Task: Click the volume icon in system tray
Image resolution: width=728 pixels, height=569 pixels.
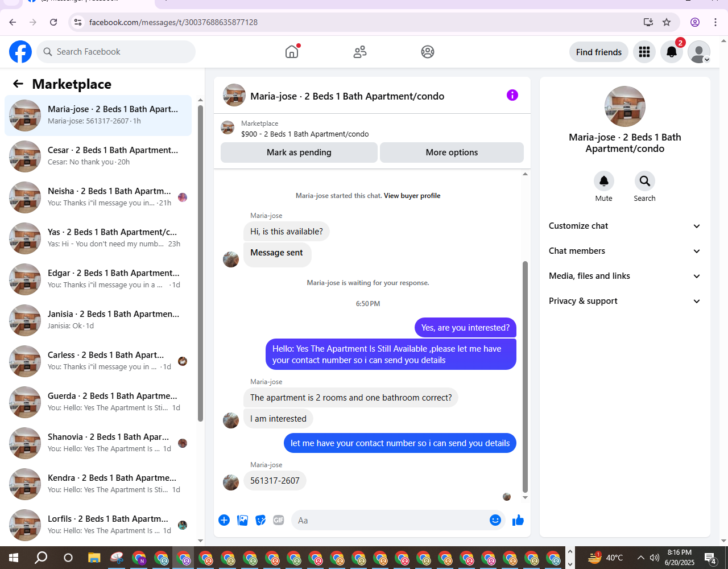Action: [655, 558]
